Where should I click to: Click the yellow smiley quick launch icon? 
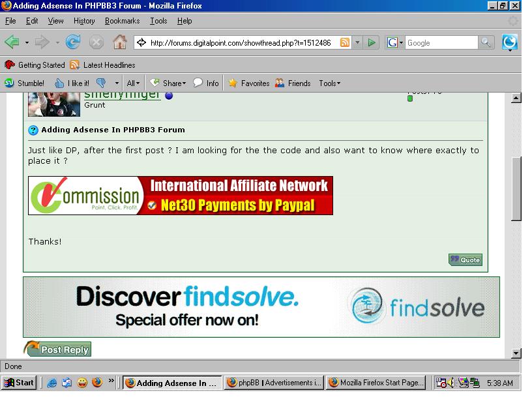(81, 383)
